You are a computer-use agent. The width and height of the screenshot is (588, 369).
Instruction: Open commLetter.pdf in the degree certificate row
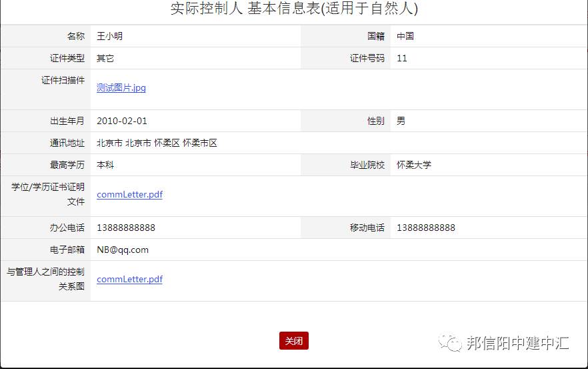[x=129, y=195]
